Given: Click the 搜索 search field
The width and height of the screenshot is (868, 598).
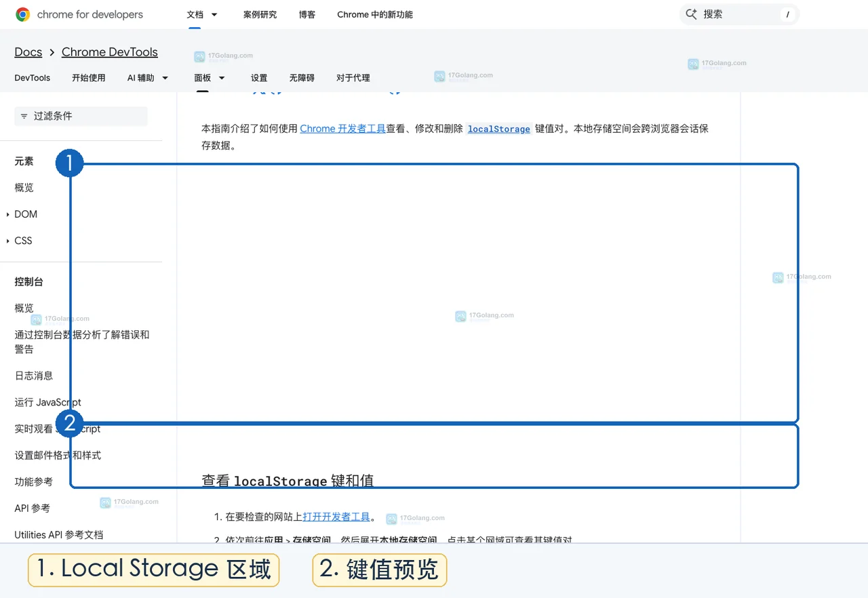Looking at the screenshot, I should [739, 14].
